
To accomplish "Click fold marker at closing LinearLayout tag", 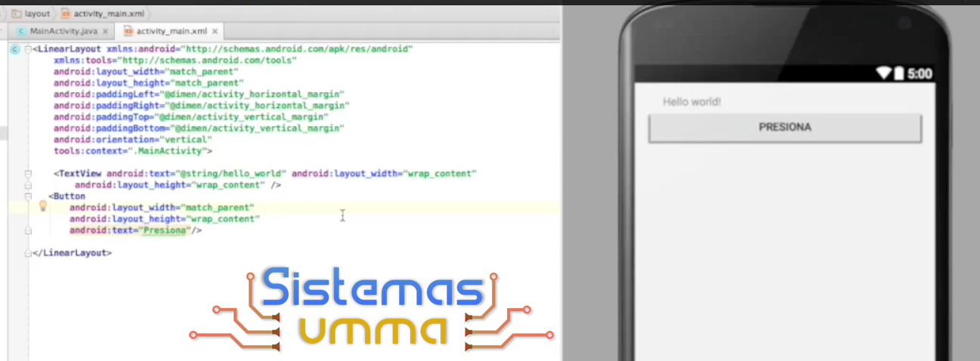I will tap(28, 253).
